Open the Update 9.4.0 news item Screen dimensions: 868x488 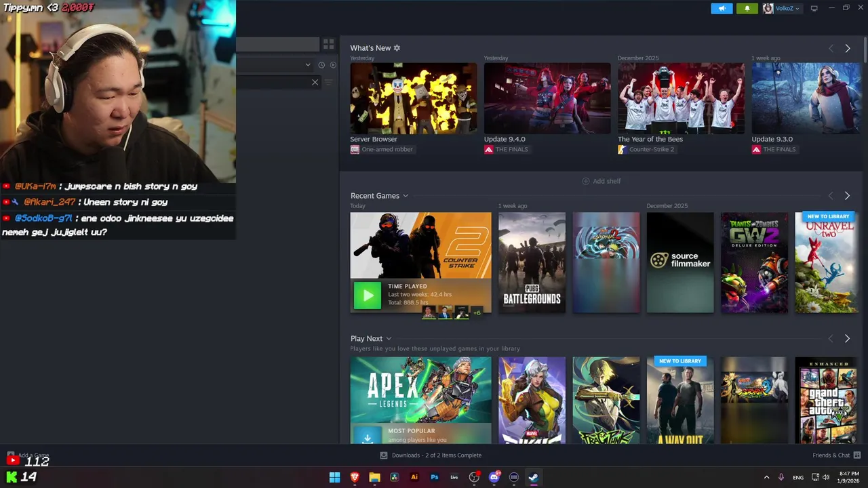547,98
